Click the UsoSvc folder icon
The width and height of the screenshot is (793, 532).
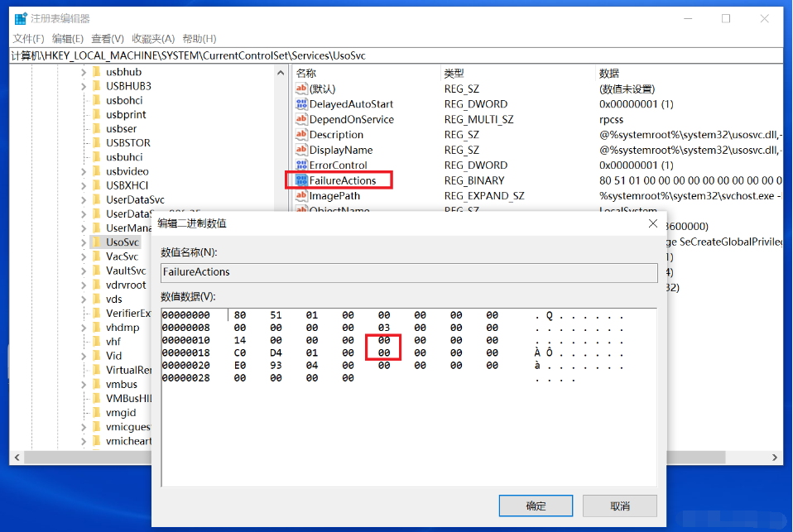pyautogui.click(x=97, y=242)
